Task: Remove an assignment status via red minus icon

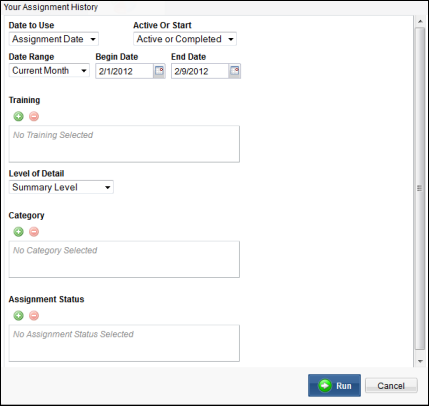Action: [34, 315]
